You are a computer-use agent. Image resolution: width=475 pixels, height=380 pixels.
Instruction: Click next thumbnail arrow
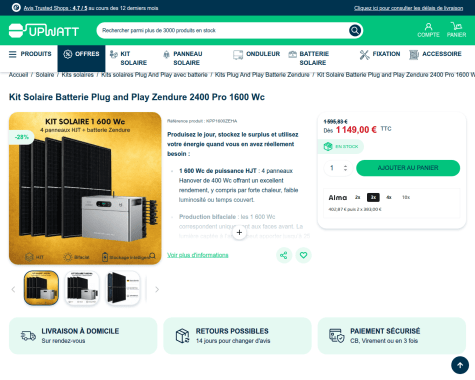pos(157,289)
